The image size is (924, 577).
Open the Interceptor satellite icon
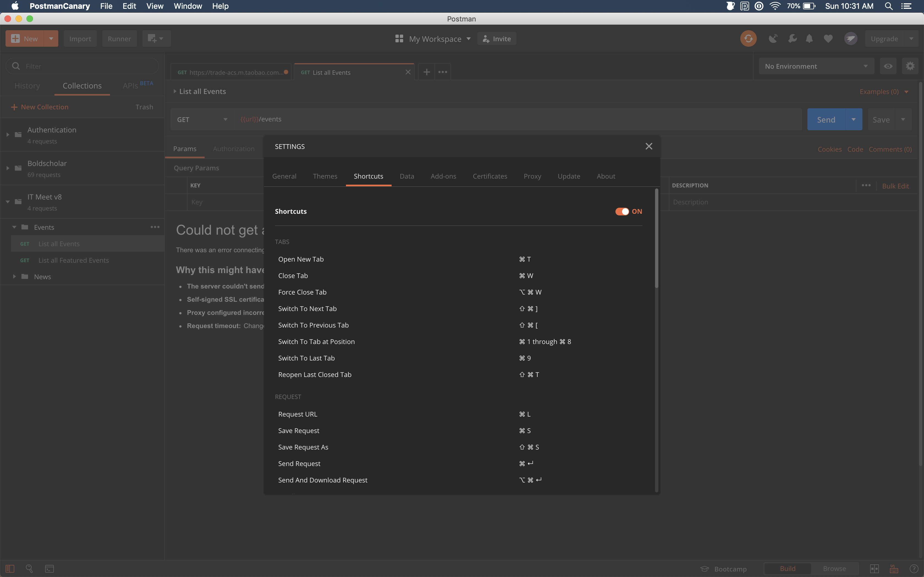[x=773, y=38]
